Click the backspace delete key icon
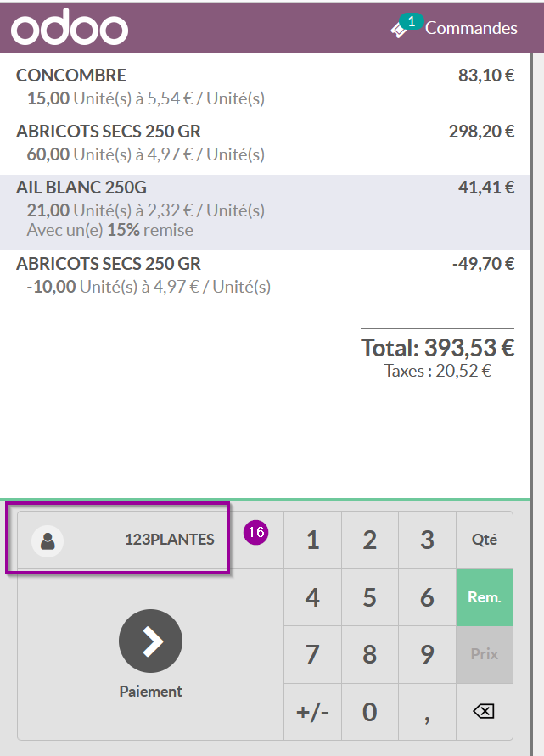This screenshot has width=544, height=756. tap(485, 711)
